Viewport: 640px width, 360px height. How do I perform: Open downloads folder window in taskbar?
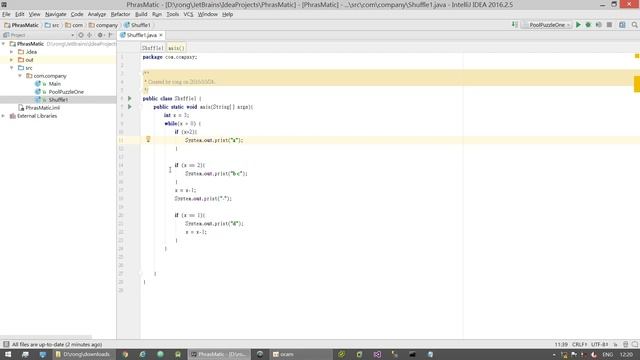point(83,354)
